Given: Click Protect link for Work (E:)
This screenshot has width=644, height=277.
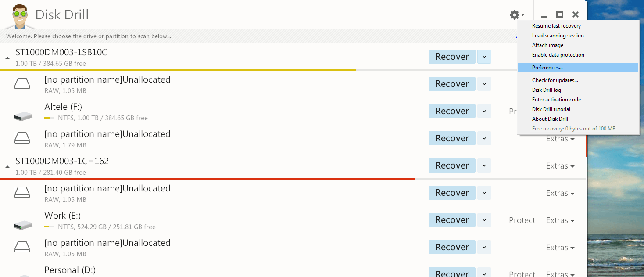Looking at the screenshot, I should tap(522, 220).
